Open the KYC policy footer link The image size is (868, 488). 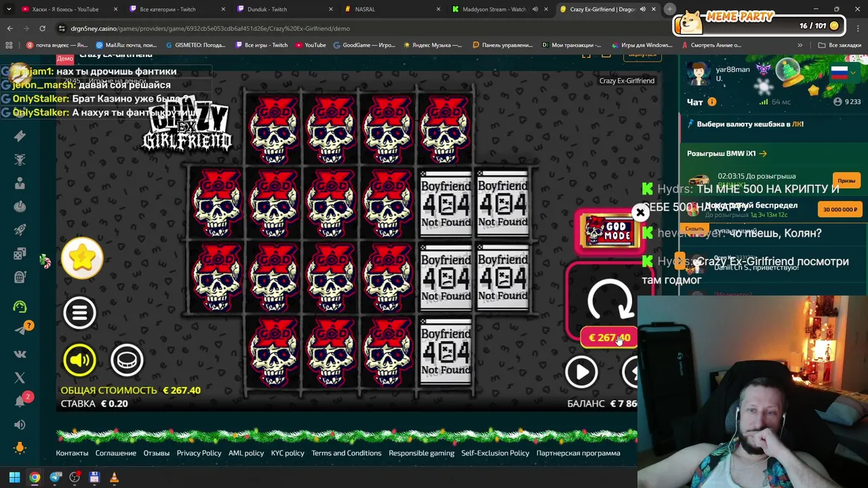[x=288, y=453]
